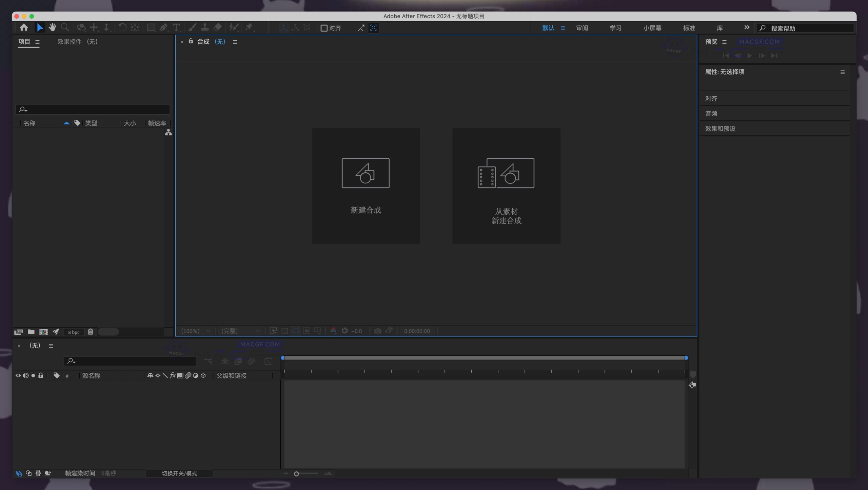Screen dimensions: 868x490
Task: Select the Clone Stamp tool
Action: click(205, 27)
